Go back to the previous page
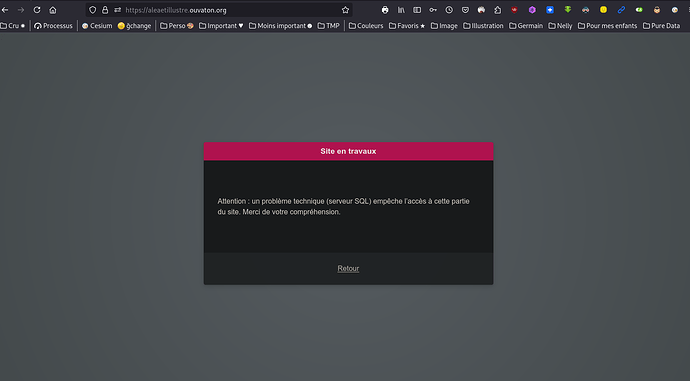Viewport: 690px width, 381px height. click(x=5, y=10)
